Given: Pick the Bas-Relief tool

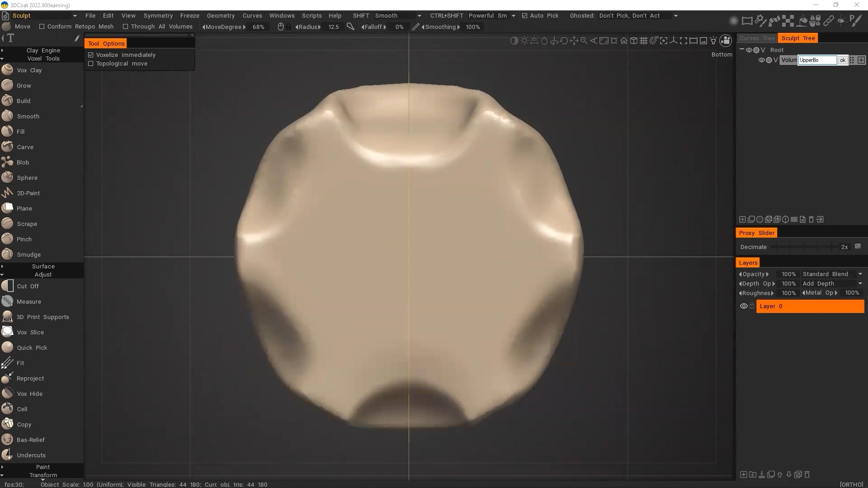Looking at the screenshot, I should [x=30, y=440].
